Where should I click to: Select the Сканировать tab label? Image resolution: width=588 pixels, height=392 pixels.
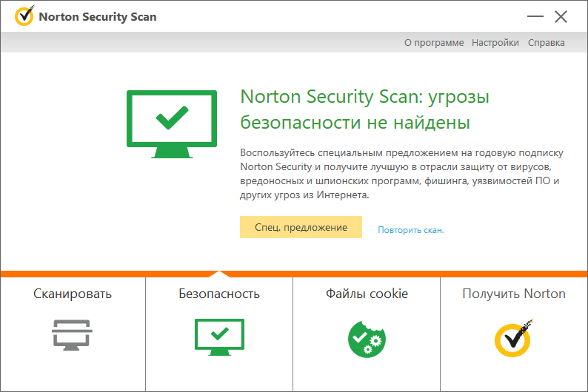[72, 294]
